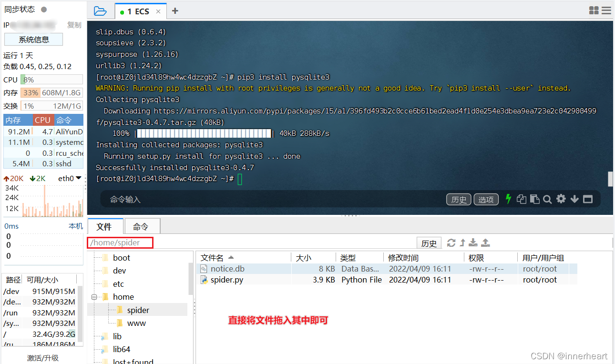Close the ECS tab

click(x=158, y=11)
